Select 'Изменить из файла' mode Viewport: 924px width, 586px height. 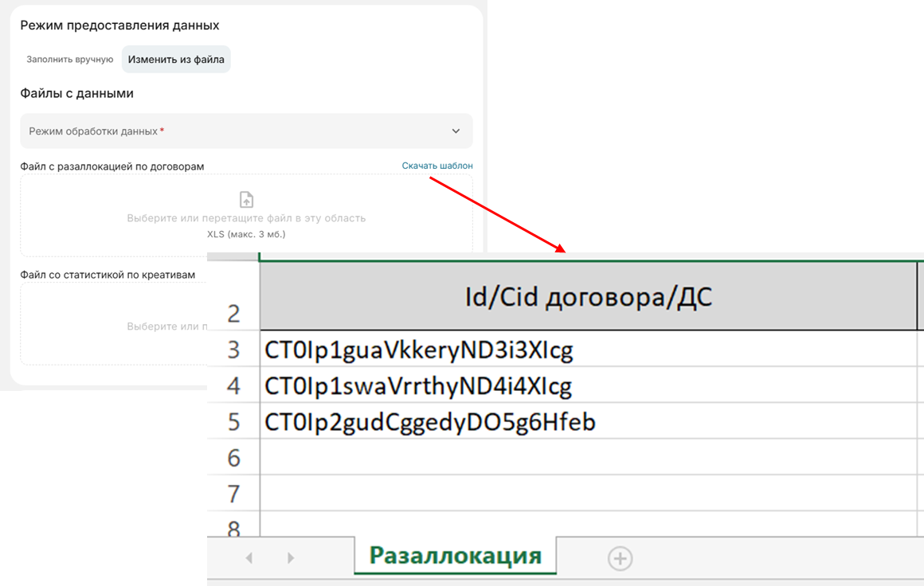pos(176,60)
